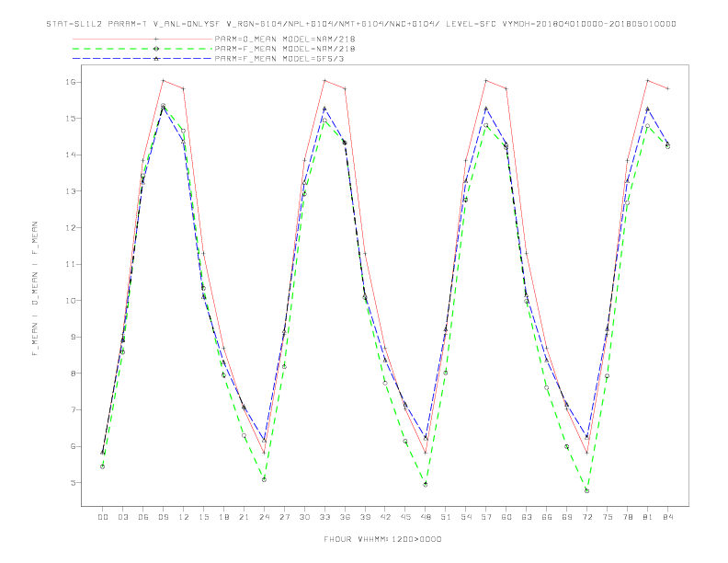Click x-axis forecast hour label 00
728x563 pixels.
click(103, 517)
